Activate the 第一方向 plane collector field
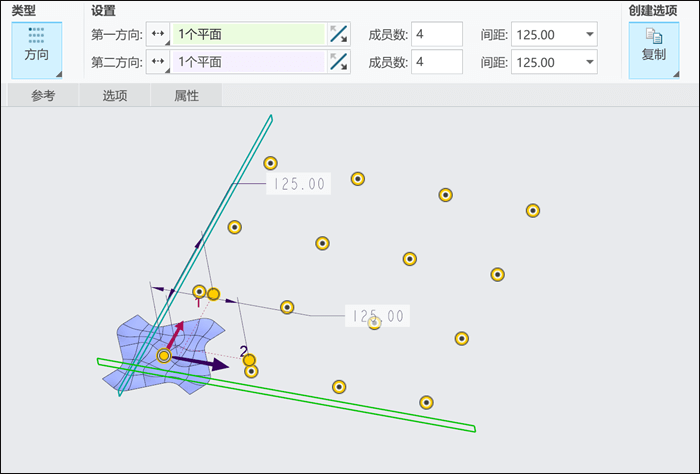Screen dimensions: 700x474 point(249,34)
